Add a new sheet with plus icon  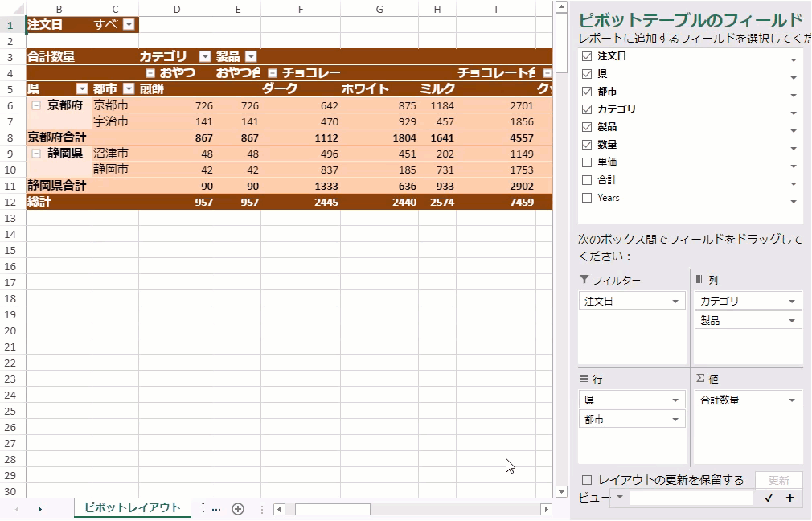pos(238,509)
